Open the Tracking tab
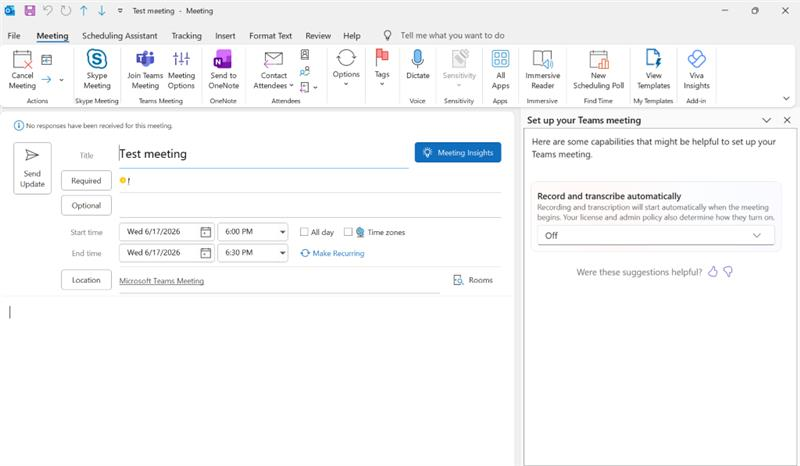Screen dimensions: 800x466 (186, 36)
